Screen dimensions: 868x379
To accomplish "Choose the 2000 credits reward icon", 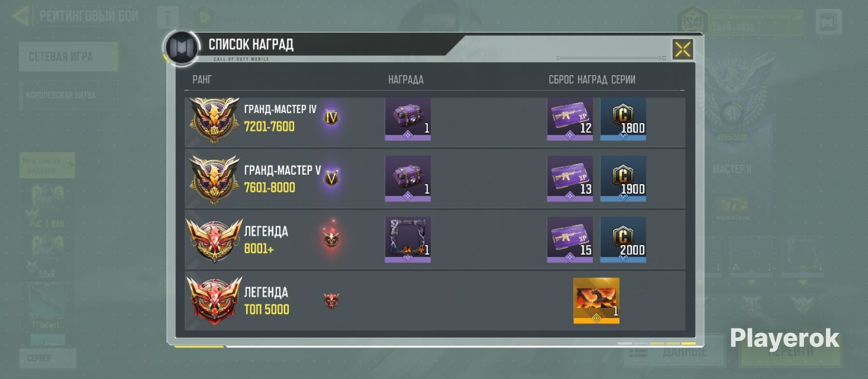I will tap(623, 240).
